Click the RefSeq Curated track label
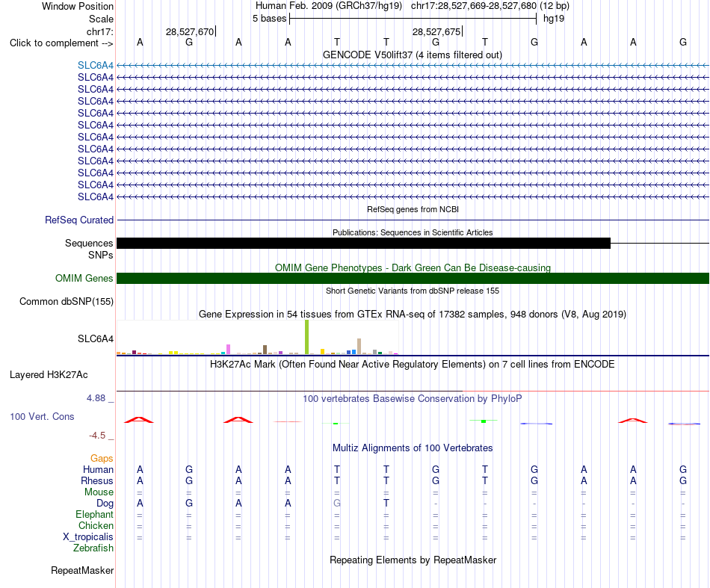 pyautogui.click(x=79, y=220)
